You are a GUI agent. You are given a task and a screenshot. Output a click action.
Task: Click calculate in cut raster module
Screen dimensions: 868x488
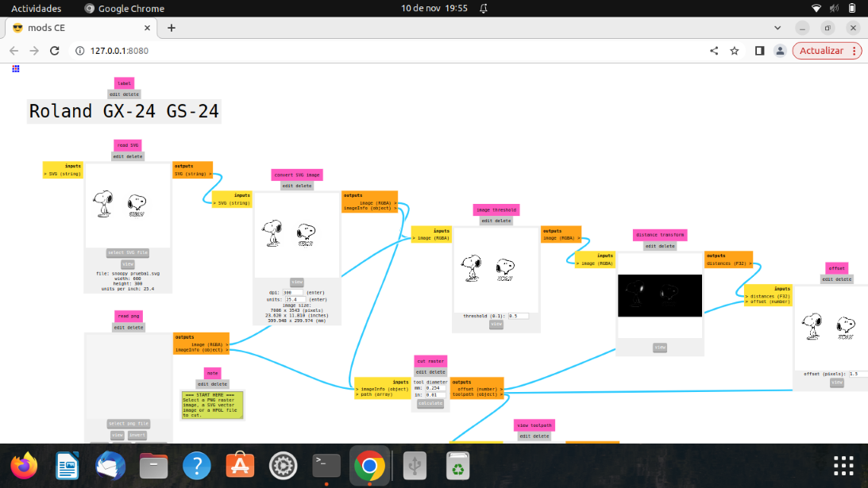click(430, 403)
